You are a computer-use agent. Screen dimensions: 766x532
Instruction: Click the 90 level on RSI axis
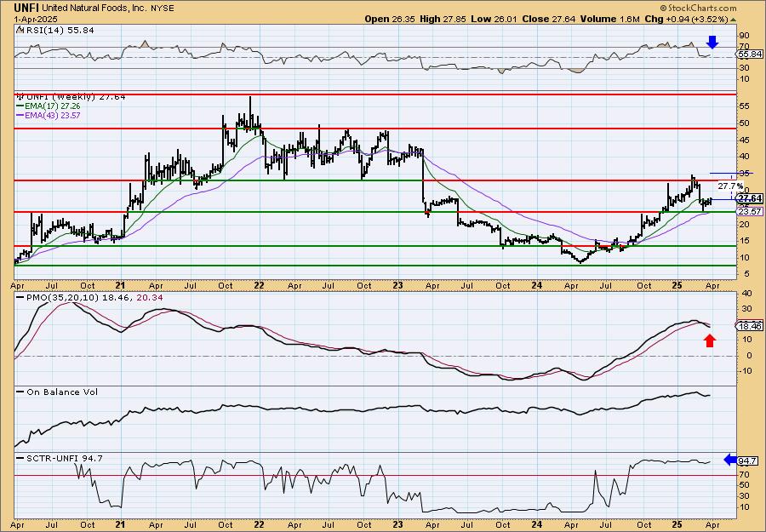click(745, 36)
